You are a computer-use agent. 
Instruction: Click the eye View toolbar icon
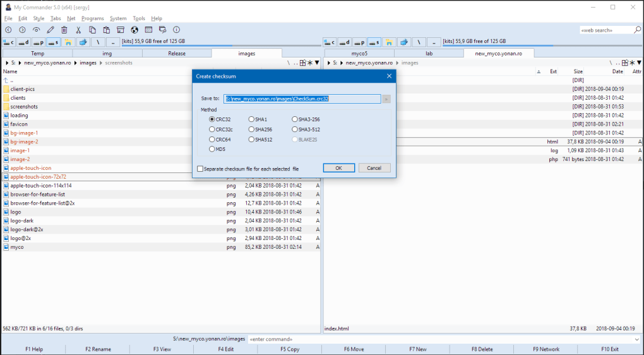click(37, 30)
